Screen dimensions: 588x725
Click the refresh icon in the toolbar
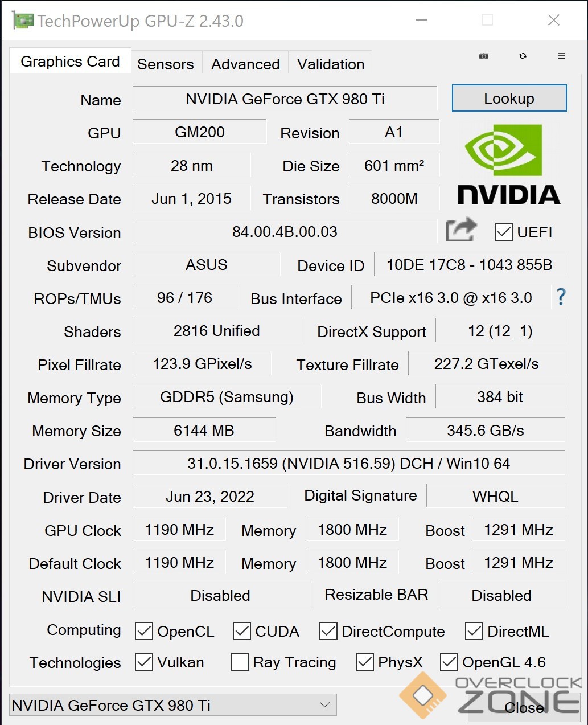(523, 56)
